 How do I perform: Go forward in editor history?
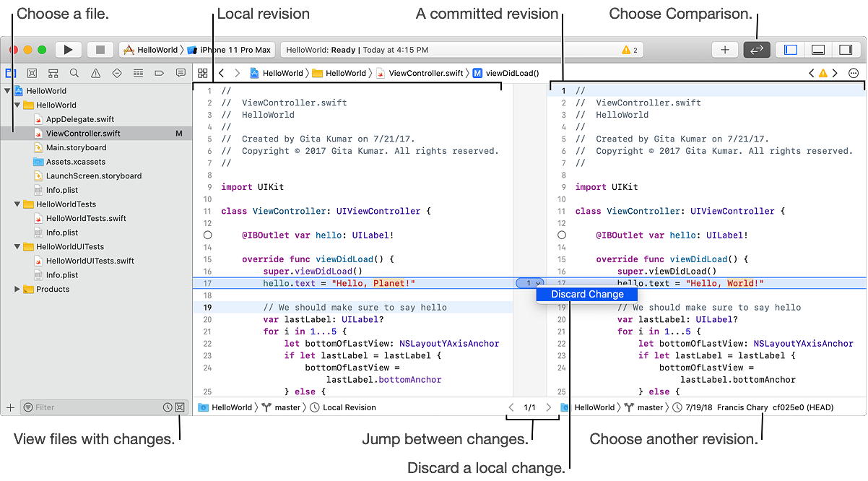point(238,73)
